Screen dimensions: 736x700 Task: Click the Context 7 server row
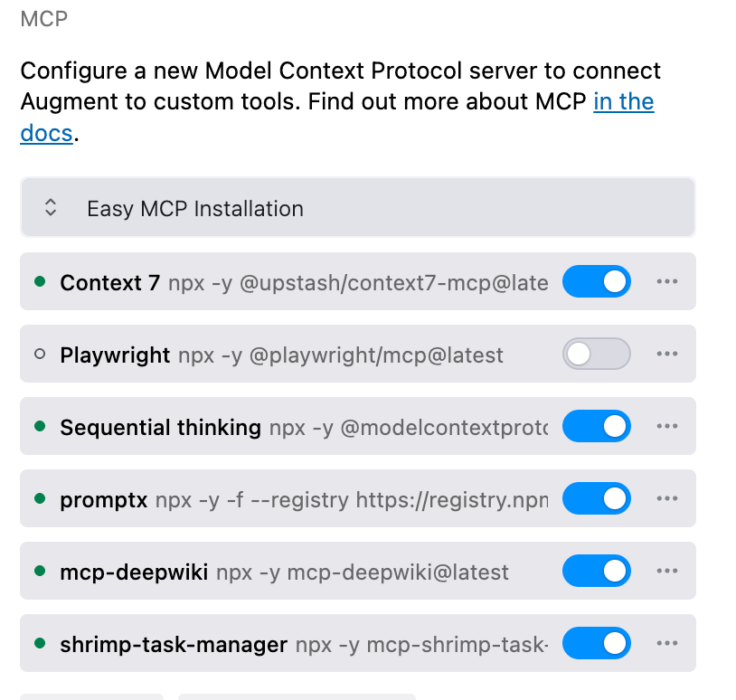[271, 281]
